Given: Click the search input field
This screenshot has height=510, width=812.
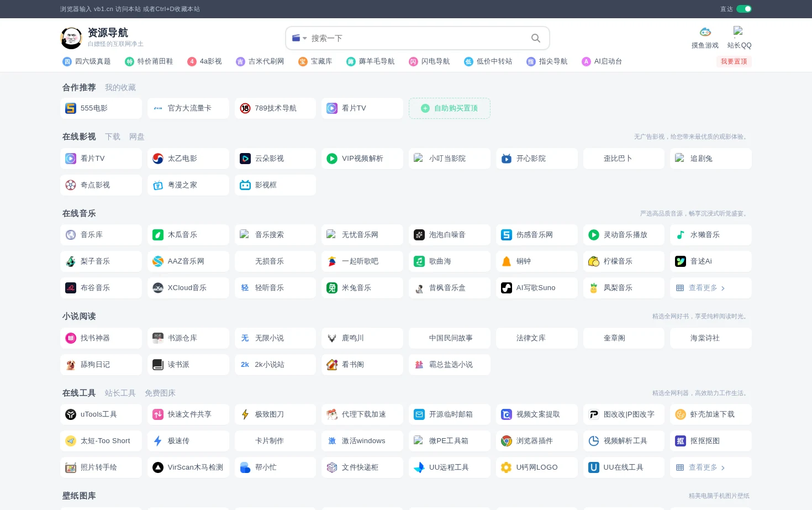Looking at the screenshot, I should 417,38.
